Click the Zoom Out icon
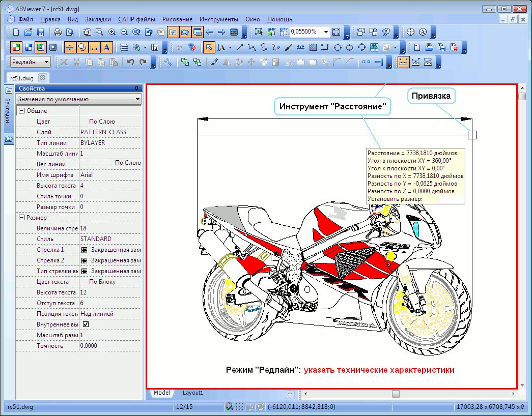 [x=124, y=32]
